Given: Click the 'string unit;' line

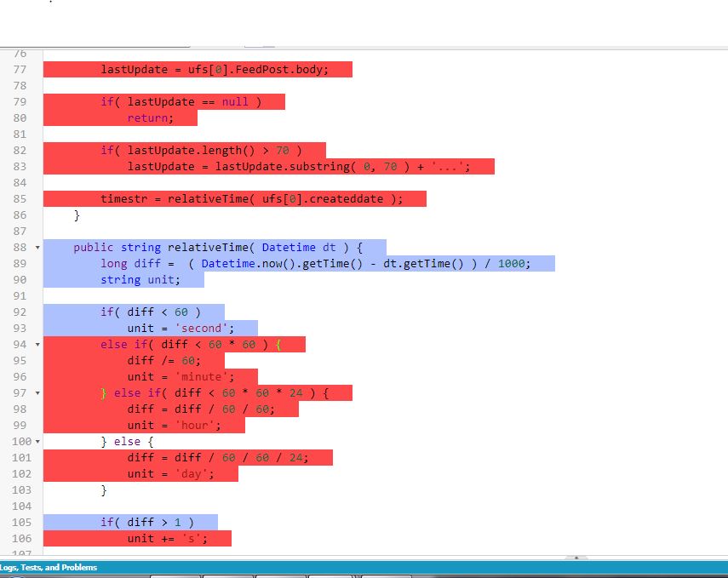Looking at the screenshot, I should (140, 280).
